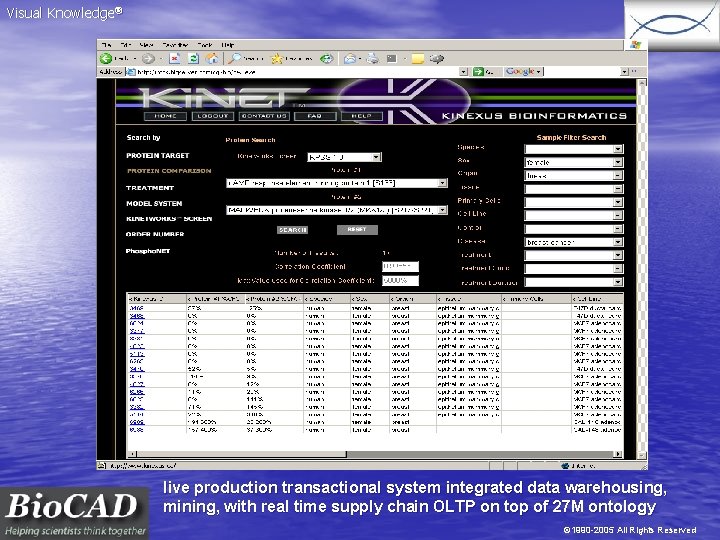Click the browser Forward arrow icon
720x540 pixels.
click(x=148, y=58)
